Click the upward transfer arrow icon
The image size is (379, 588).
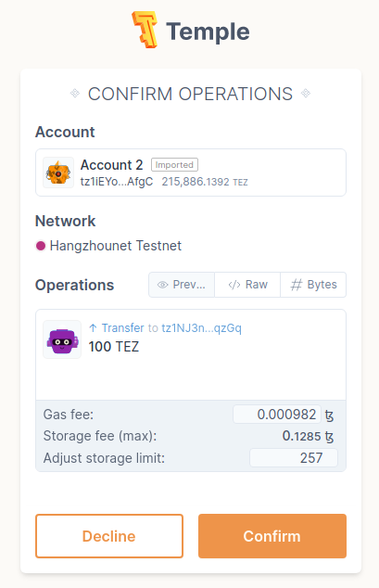point(93,328)
